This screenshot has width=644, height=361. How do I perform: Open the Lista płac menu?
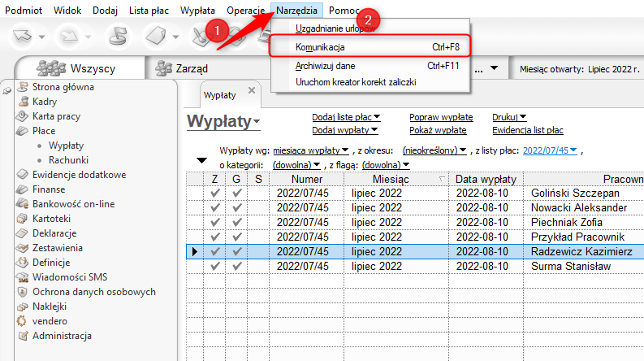pyautogui.click(x=149, y=11)
